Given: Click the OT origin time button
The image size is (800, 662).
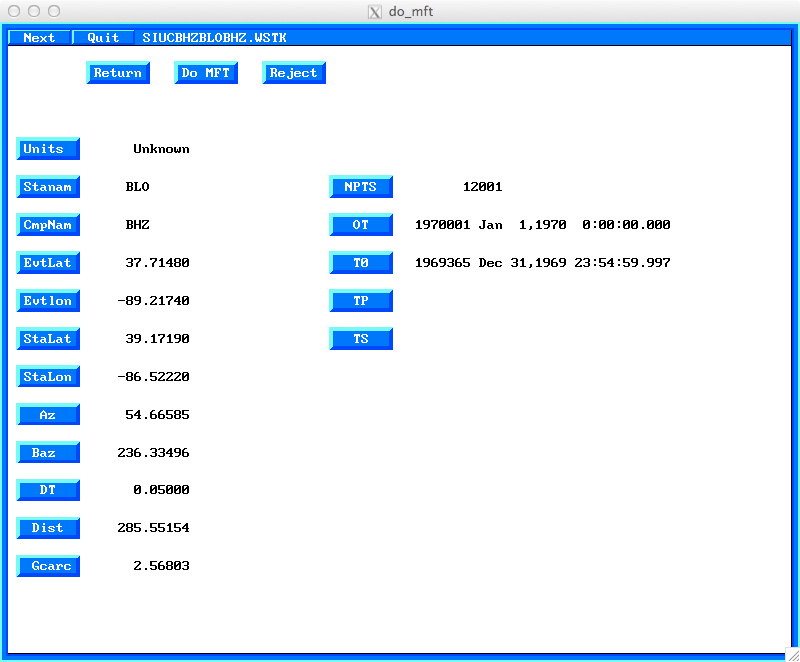Looking at the screenshot, I should click(361, 225).
